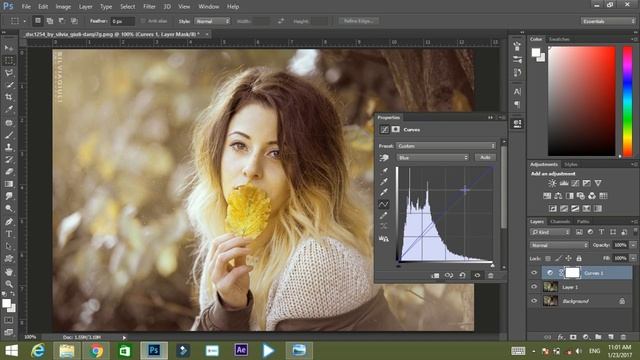Hide Layer 1 visibility eye
The width and height of the screenshot is (640, 360).
(x=534, y=287)
